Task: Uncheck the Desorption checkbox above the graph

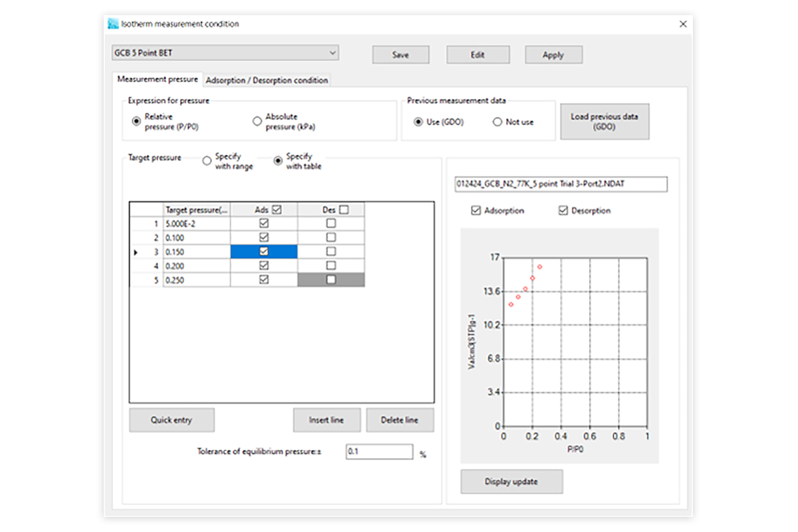Action: [x=563, y=210]
